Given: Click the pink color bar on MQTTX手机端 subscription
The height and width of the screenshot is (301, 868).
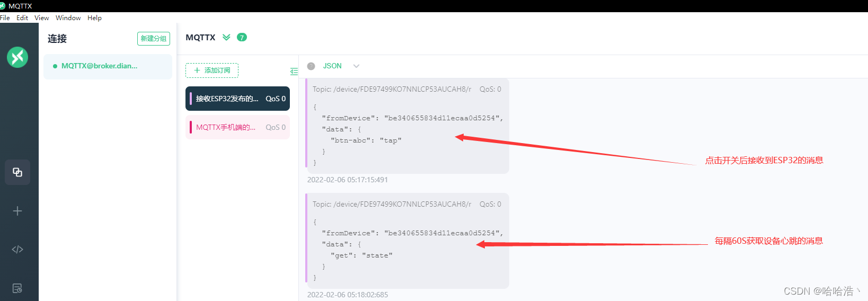Looking at the screenshot, I should (191, 127).
